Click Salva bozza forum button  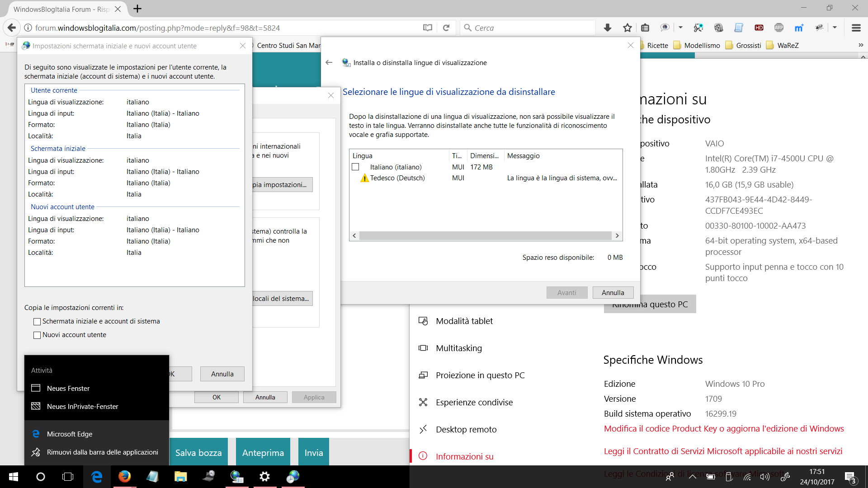tap(198, 452)
